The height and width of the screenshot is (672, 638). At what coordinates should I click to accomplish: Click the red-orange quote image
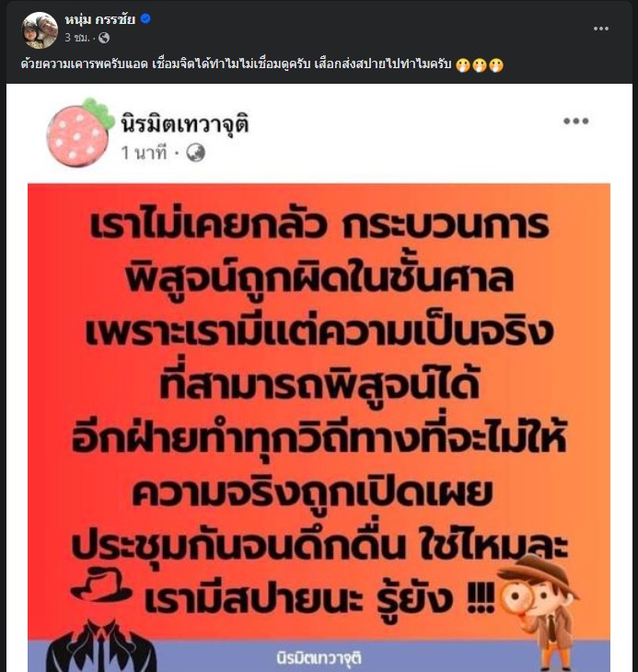(x=319, y=427)
